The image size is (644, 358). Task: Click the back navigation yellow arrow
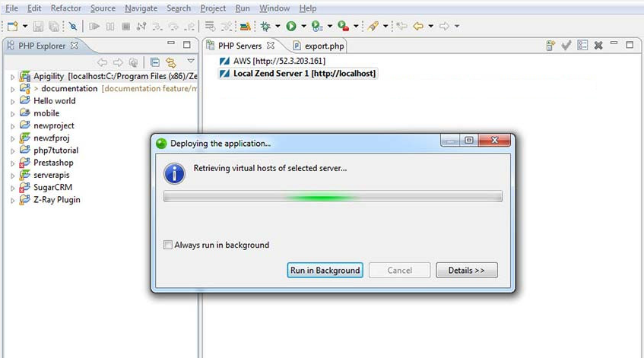[x=418, y=27]
